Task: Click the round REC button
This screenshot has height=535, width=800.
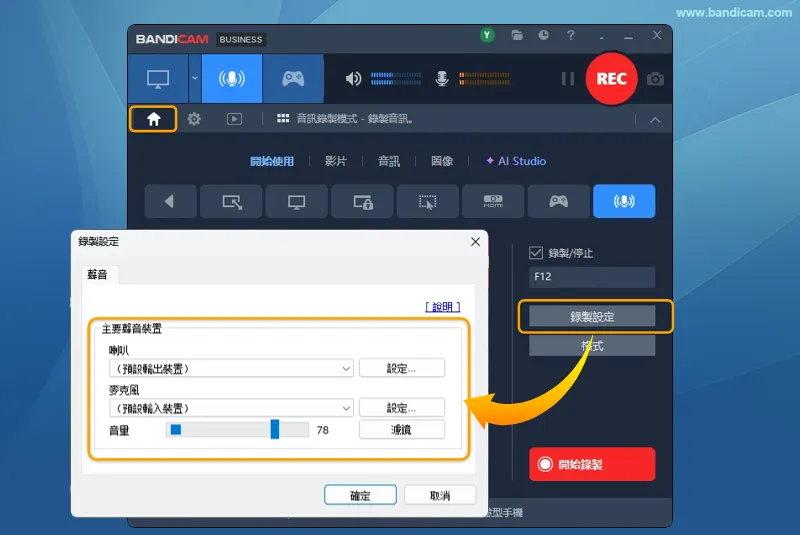Action: point(611,79)
